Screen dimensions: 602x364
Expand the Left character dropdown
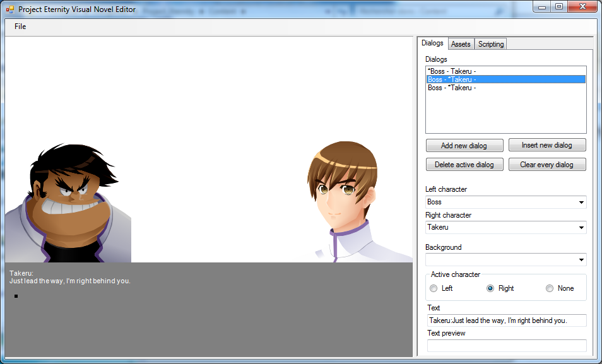580,203
